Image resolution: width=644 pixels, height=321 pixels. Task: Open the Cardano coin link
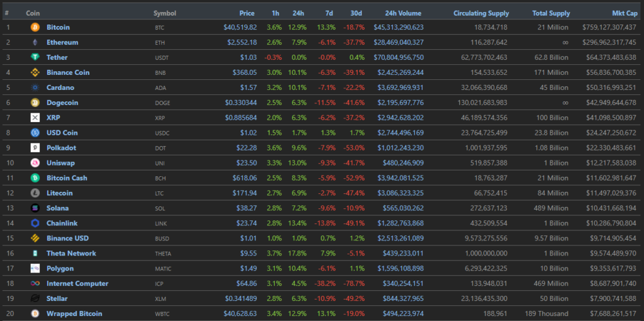tap(59, 87)
